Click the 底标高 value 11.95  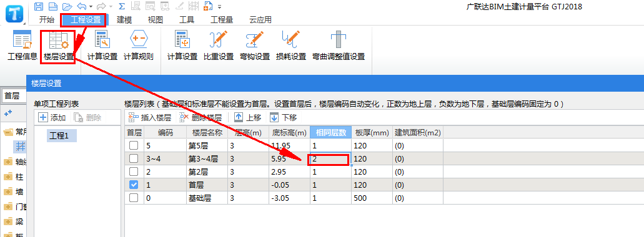click(x=289, y=145)
